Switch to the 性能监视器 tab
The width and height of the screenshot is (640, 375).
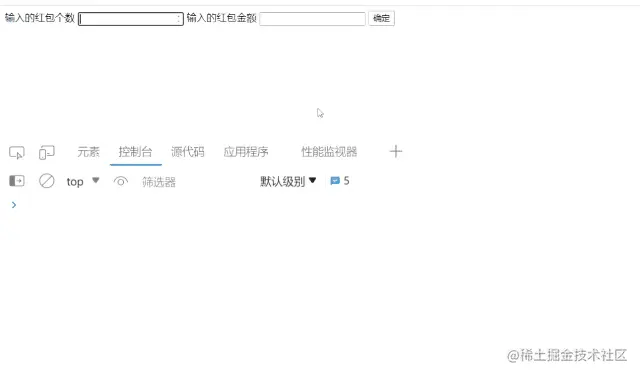(329, 152)
